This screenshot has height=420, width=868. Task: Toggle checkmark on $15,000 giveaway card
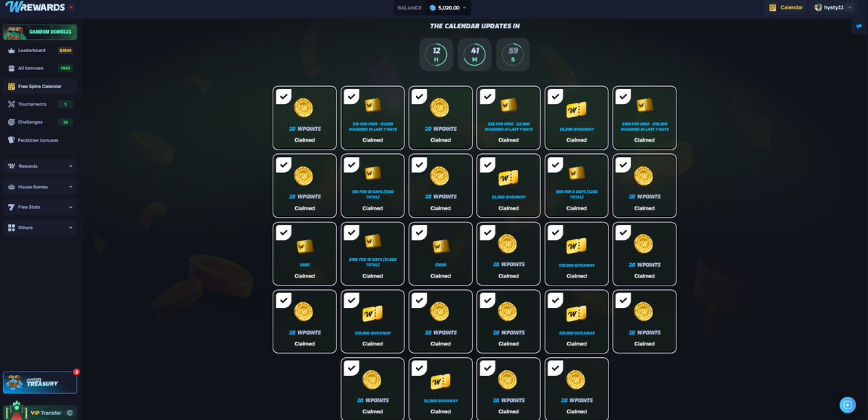coord(556,301)
